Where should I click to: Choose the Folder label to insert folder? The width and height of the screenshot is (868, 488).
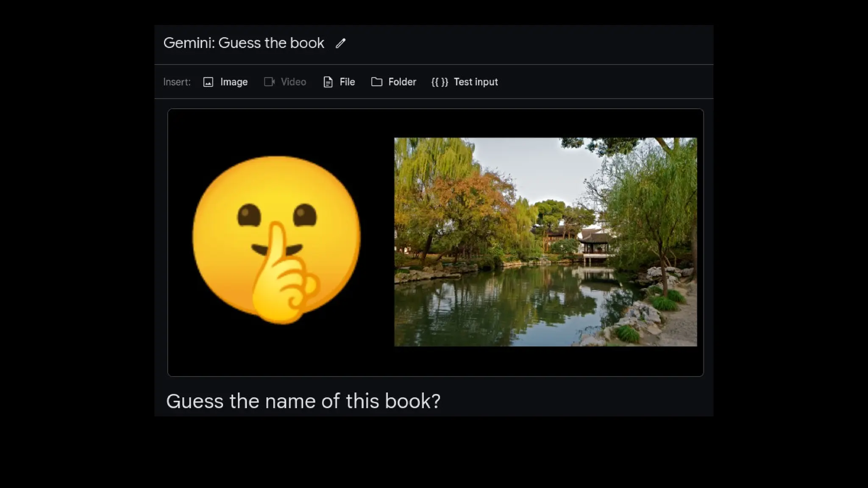point(402,82)
